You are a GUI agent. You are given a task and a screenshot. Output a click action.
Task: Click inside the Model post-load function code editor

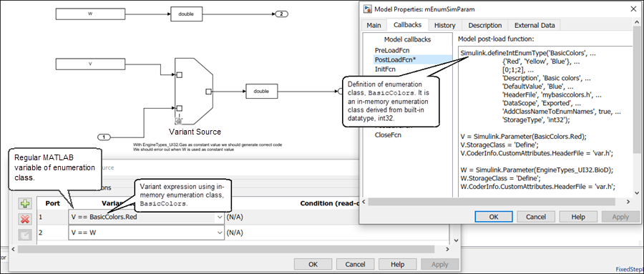546,121
